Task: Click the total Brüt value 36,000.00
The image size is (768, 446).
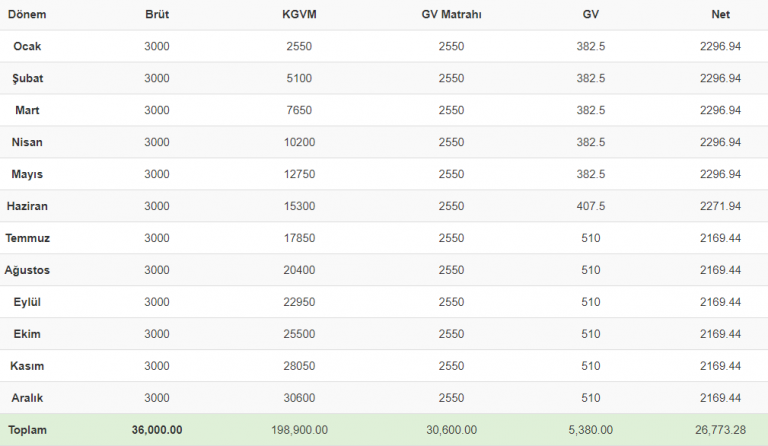Action: (157, 430)
